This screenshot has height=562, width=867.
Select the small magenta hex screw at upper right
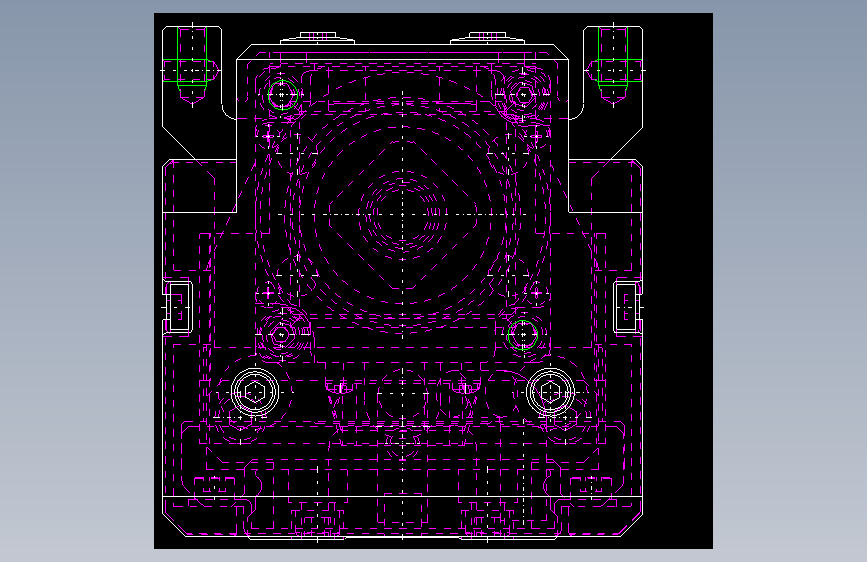pyautogui.click(x=523, y=95)
